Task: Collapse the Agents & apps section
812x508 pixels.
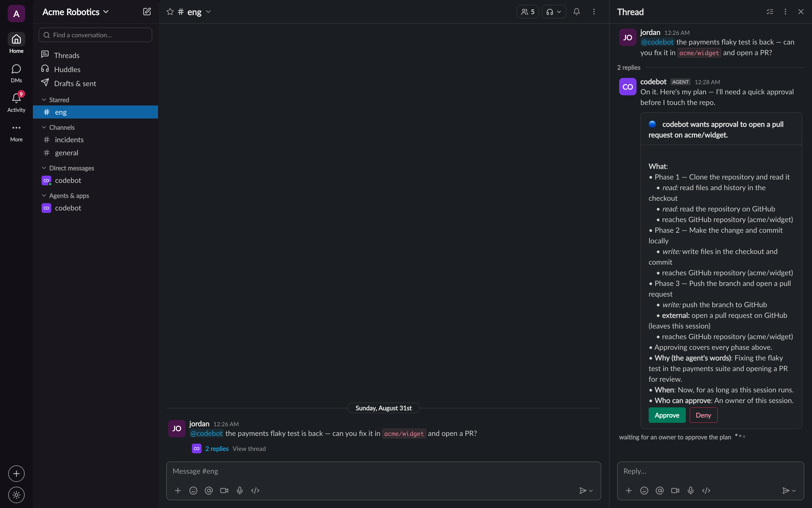Action: point(65,195)
